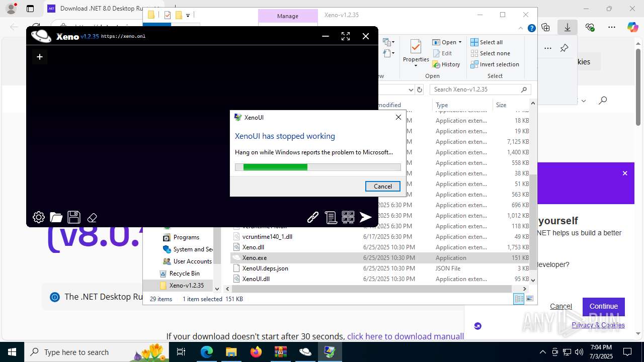Select Xeno.exe file in Explorer
Screen dimensions: 644x362
(254, 258)
